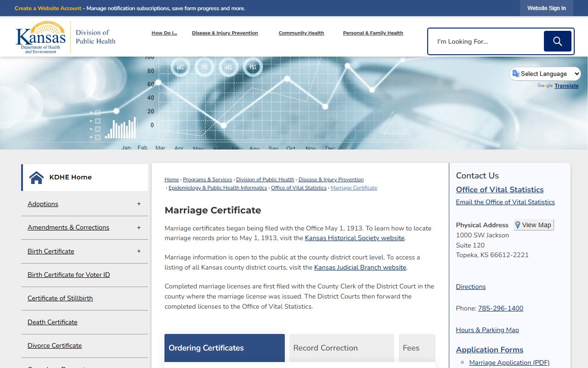The image size is (588, 368).
Task: Open Personal & Family Health menu
Action: 373,33
